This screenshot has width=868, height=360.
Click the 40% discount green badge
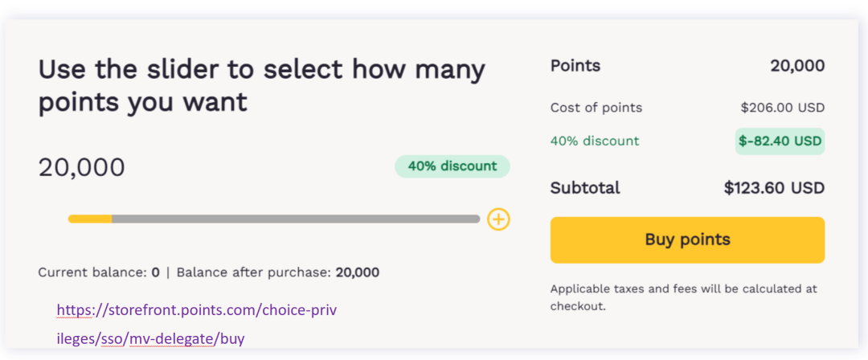[x=452, y=166]
